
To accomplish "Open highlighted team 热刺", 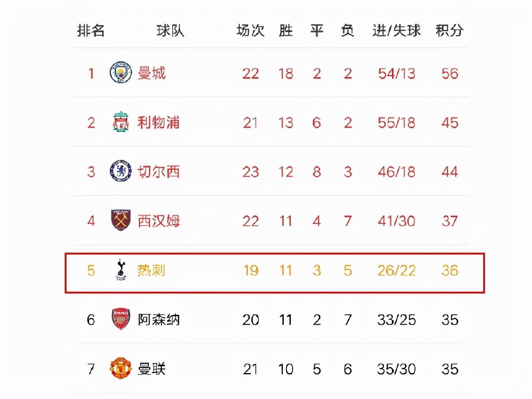I will pos(152,270).
